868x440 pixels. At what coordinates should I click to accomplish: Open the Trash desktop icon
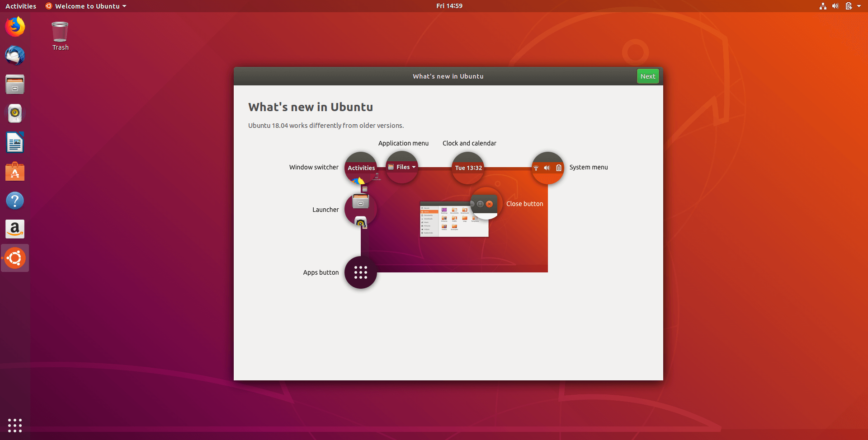[x=60, y=36]
